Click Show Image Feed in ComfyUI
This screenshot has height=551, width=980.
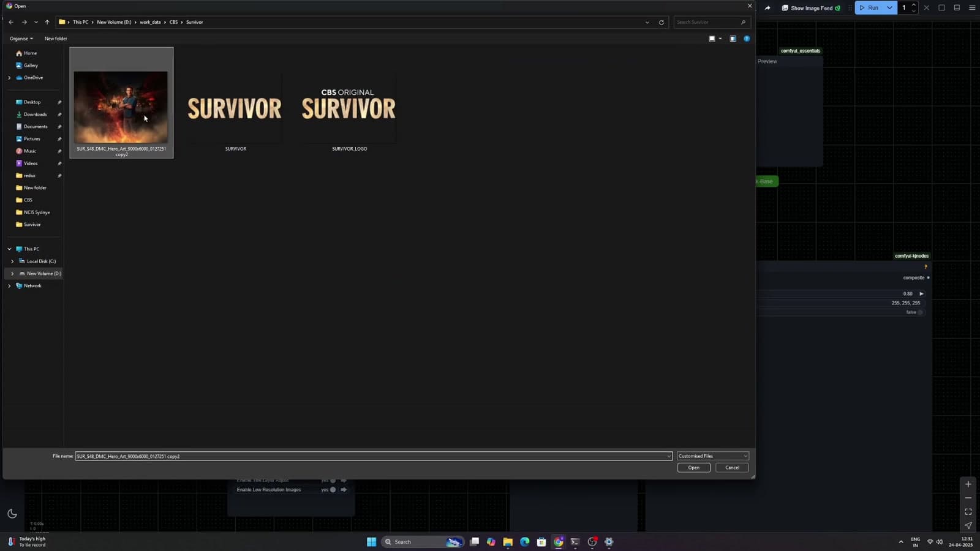[811, 8]
